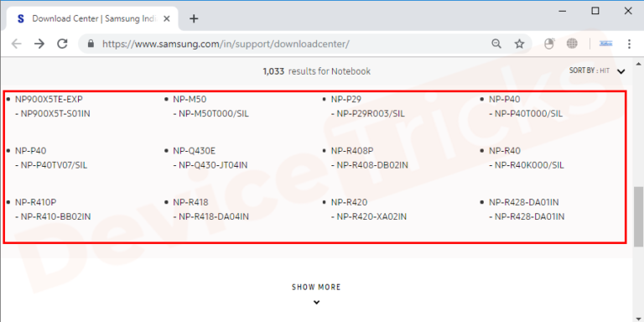Click the mouse extension icon in toolbar
This screenshot has width=644, height=322.
pyautogui.click(x=549, y=44)
